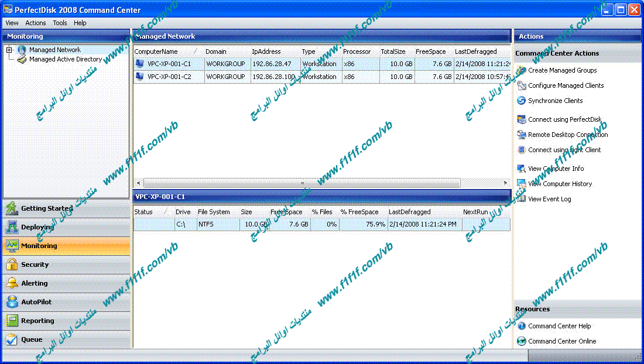The image size is (644, 364).
Task: Click the Command Center Online icon
Action: point(521,341)
